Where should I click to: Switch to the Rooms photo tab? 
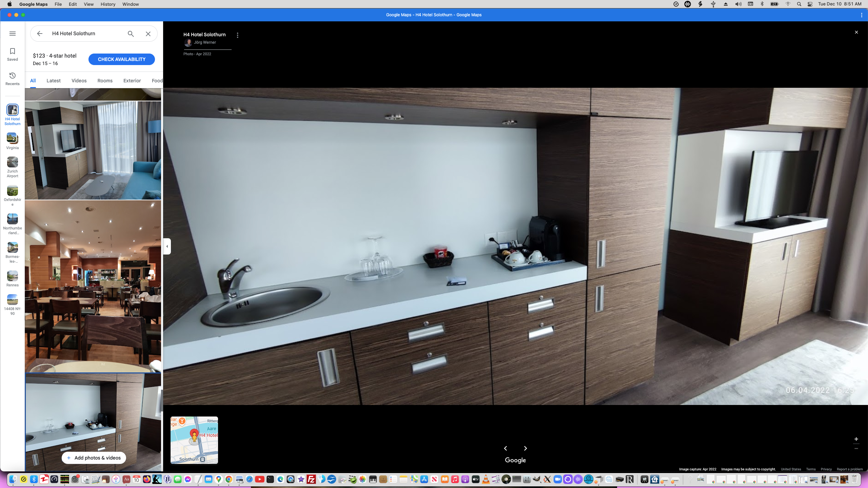[104, 81]
